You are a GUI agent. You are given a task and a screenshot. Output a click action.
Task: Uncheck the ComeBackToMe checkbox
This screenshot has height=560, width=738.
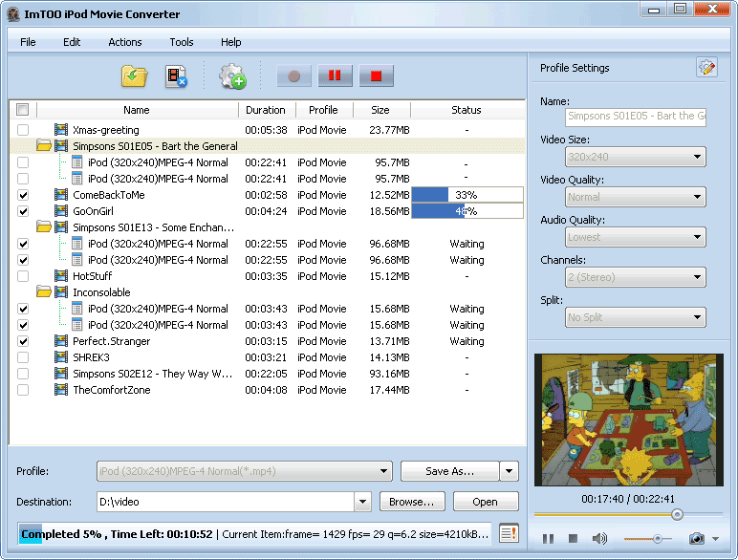coord(23,195)
